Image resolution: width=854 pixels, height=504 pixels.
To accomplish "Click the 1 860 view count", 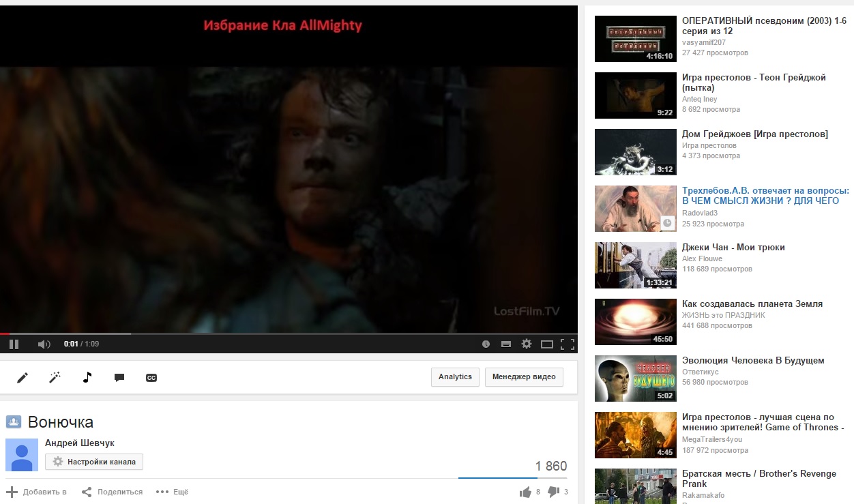I will (551, 466).
